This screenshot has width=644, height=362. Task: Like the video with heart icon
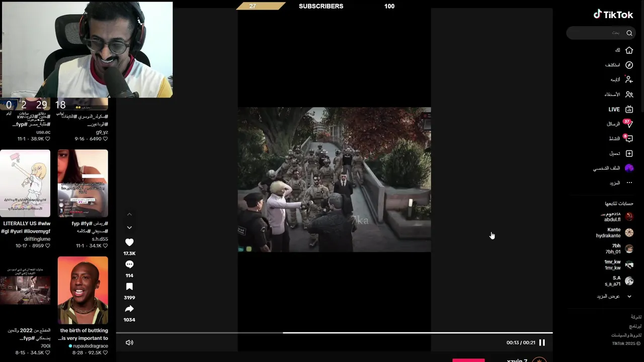129,242
